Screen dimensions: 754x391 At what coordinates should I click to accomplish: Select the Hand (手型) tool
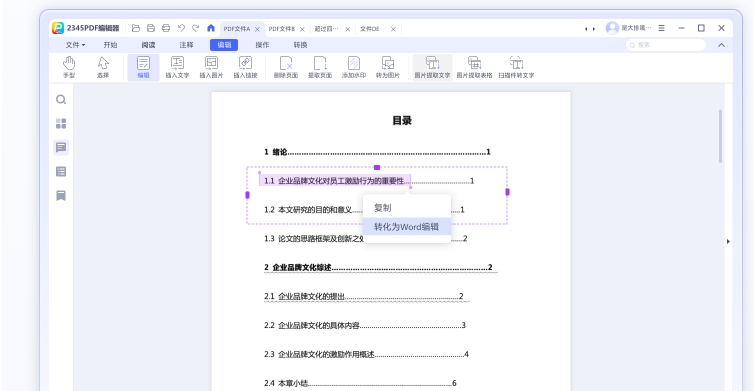[69, 67]
